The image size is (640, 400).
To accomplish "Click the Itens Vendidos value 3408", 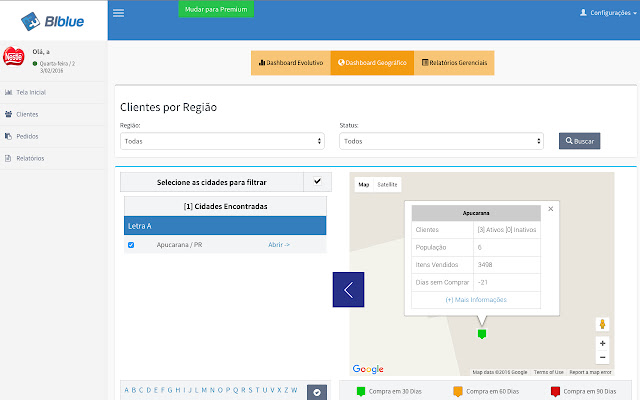I will click(485, 264).
